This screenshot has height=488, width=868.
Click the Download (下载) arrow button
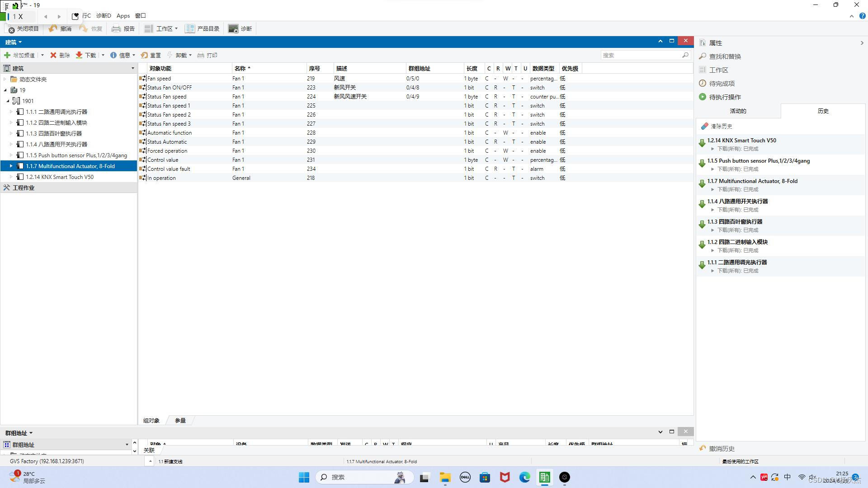pyautogui.click(x=79, y=55)
